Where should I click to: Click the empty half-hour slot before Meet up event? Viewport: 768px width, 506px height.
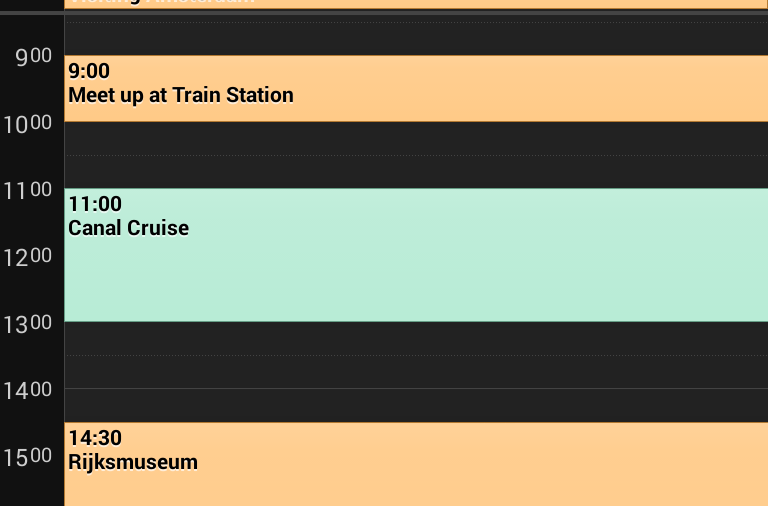click(x=416, y=38)
